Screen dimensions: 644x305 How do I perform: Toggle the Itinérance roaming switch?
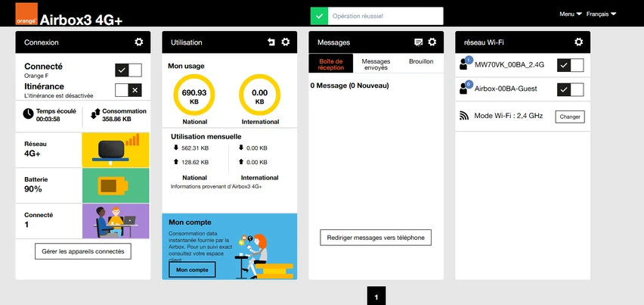128,90
